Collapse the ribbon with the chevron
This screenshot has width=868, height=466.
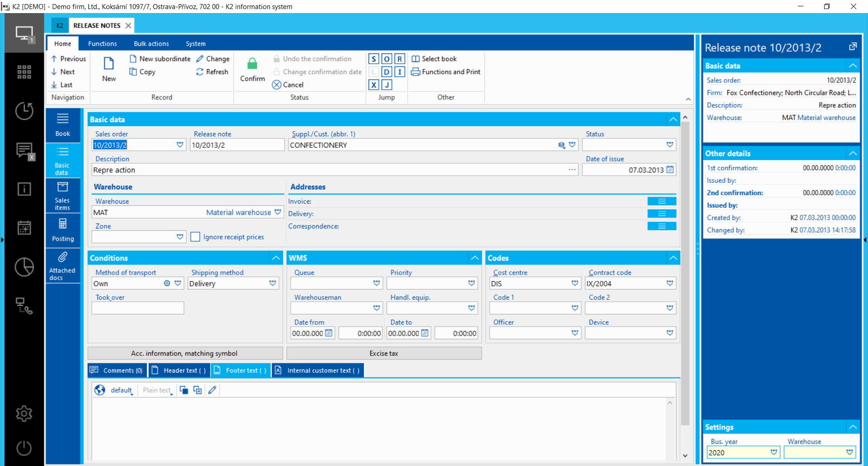point(688,99)
